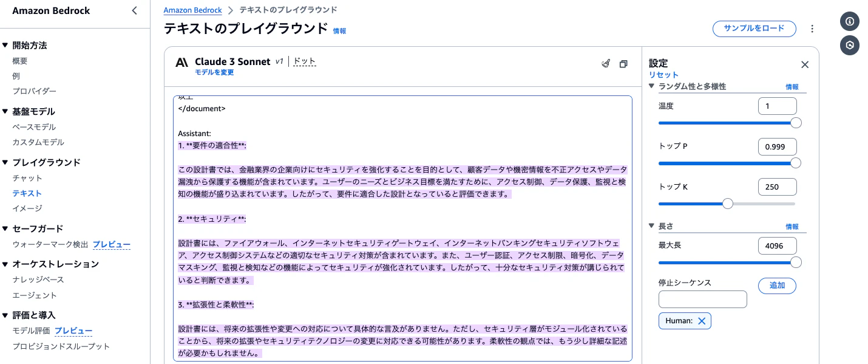Click the トップ P slider handle
The image size is (868, 364).
click(795, 163)
